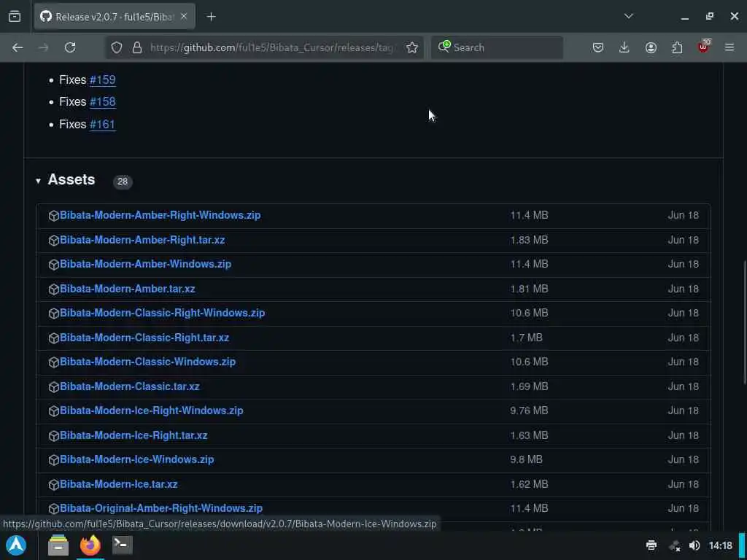Download Bibata-Modern-Amber-Windows.zip
The height and width of the screenshot is (560, 747).
tap(145, 264)
